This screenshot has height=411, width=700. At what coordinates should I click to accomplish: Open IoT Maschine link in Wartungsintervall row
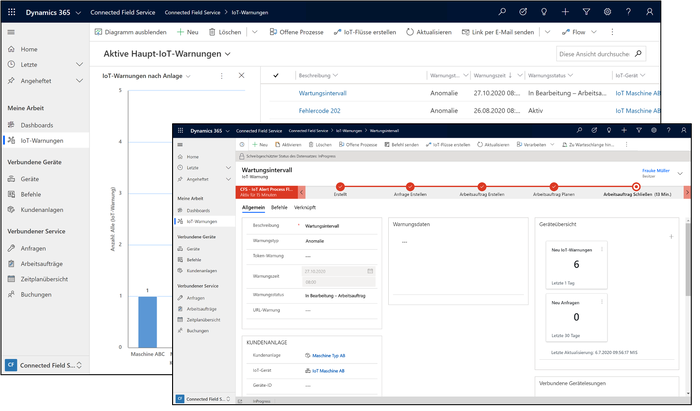(x=638, y=93)
